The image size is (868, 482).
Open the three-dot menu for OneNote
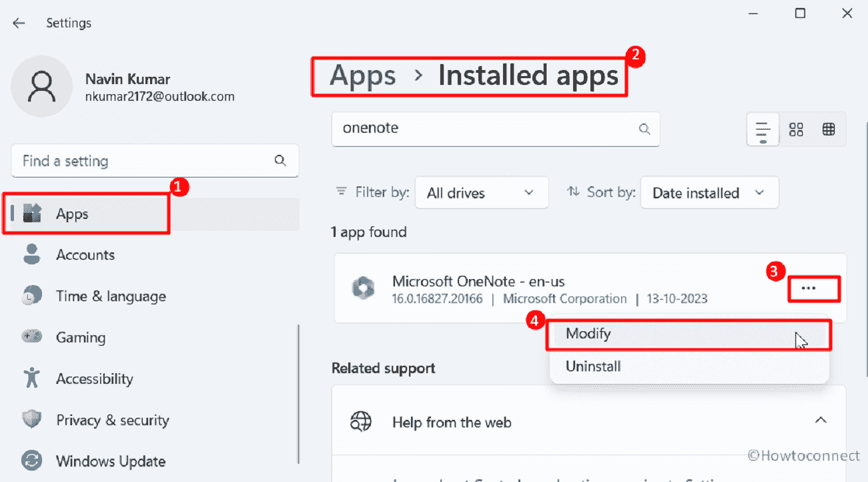click(809, 288)
